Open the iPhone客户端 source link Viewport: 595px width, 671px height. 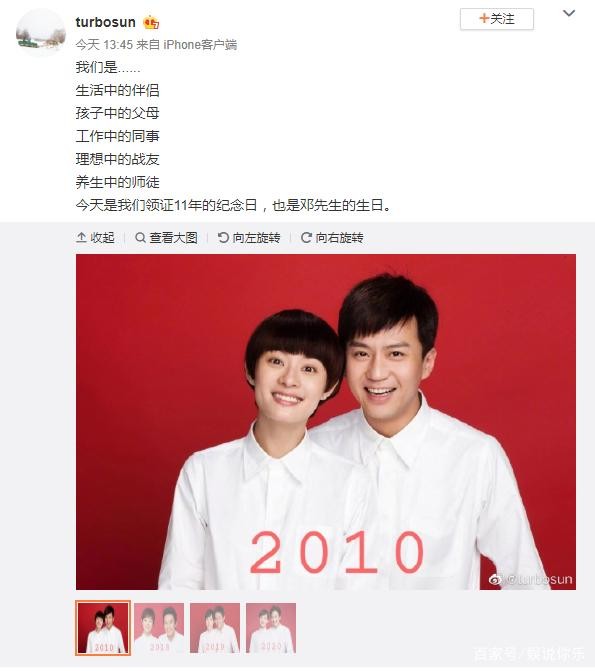pyautogui.click(x=200, y=45)
